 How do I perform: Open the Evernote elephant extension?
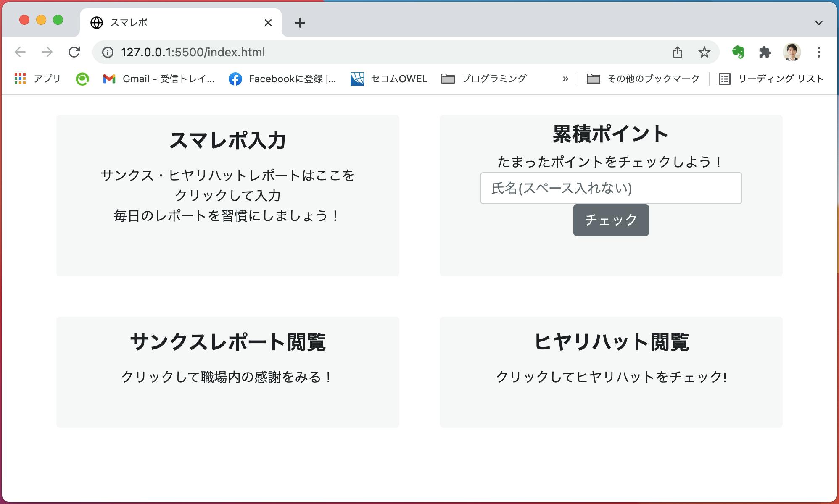tap(738, 52)
